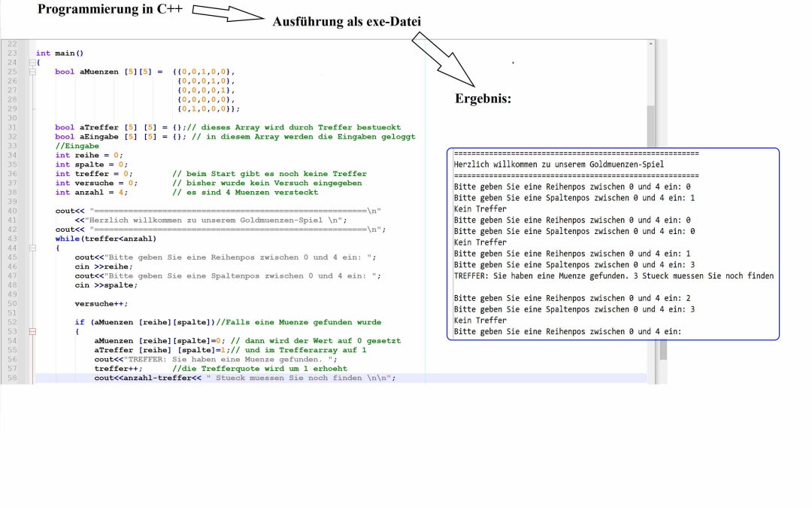Collapse the if block fold marker at line 53
Viewport: 812px width, 508px height.
click(x=32, y=331)
